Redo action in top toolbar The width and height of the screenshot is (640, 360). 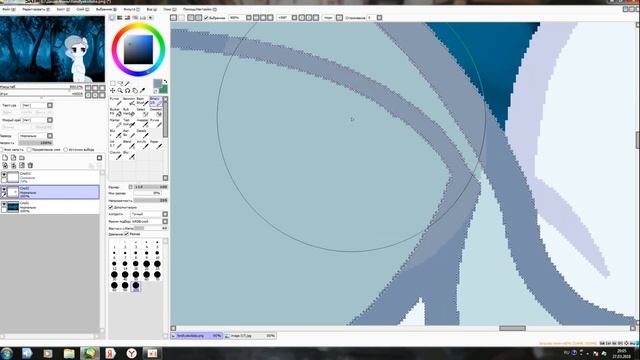[x=181, y=18]
